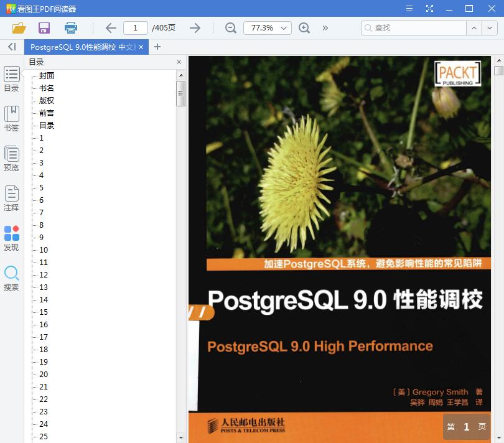Click the 第 1 页 page indicator
This screenshot has height=443, width=504.
pos(467,427)
